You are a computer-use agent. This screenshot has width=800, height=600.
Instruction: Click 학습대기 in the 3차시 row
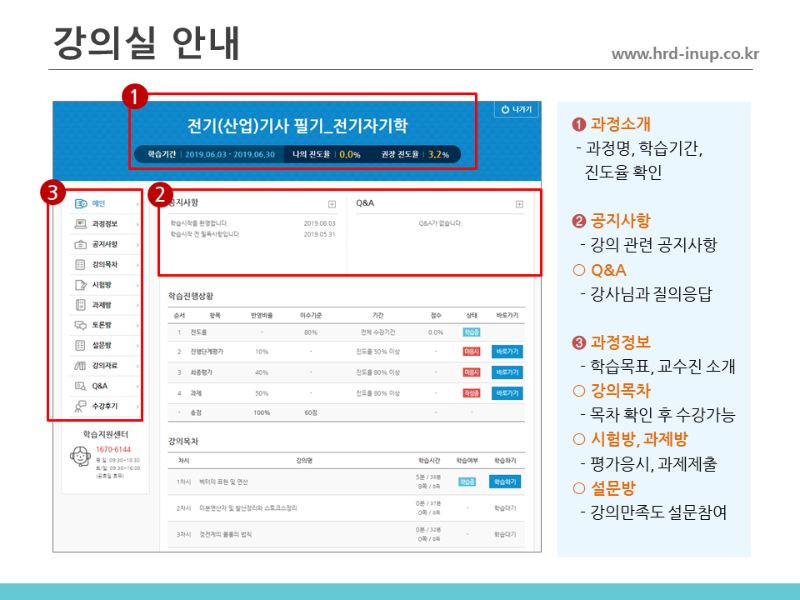(505, 535)
